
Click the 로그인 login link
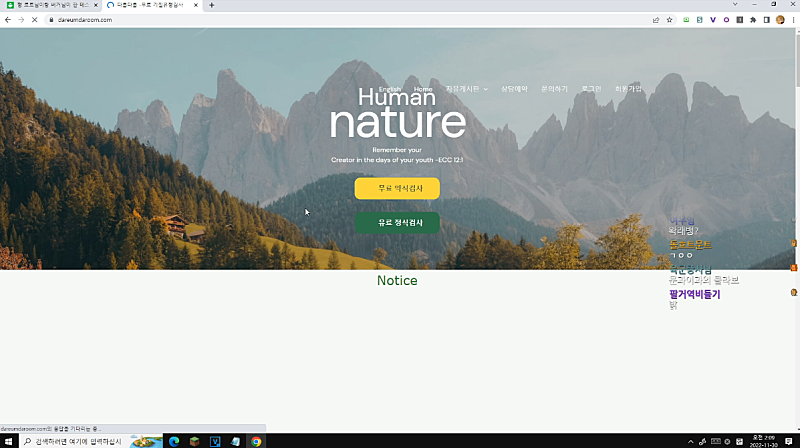(591, 89)
